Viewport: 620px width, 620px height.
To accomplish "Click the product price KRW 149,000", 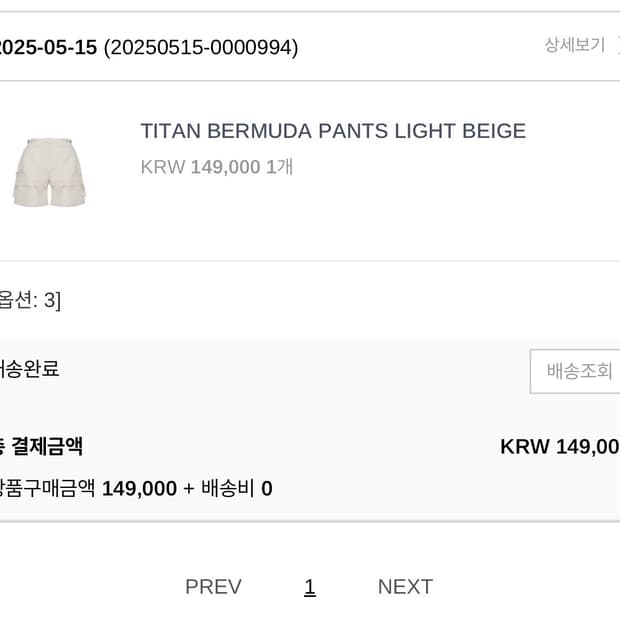I will [x=200, y=167].
